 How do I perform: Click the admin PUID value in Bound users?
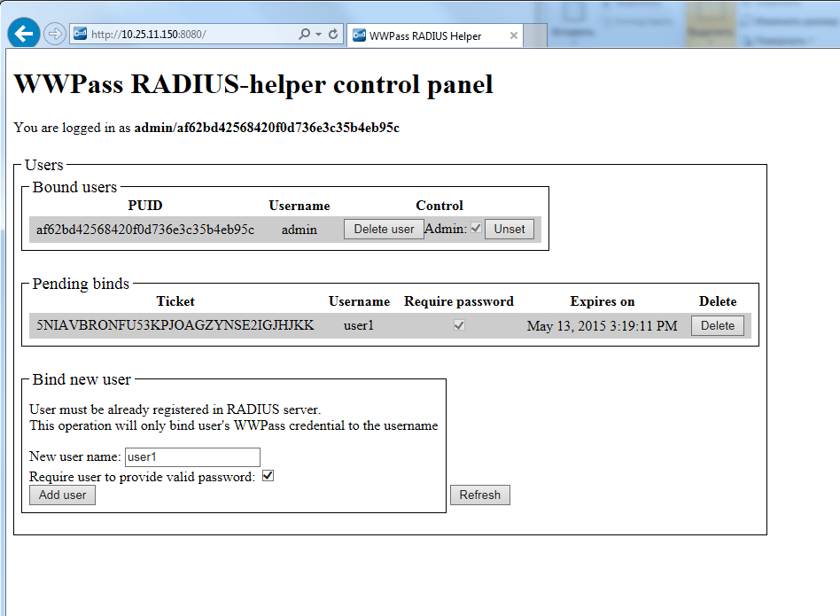point(145,230)
